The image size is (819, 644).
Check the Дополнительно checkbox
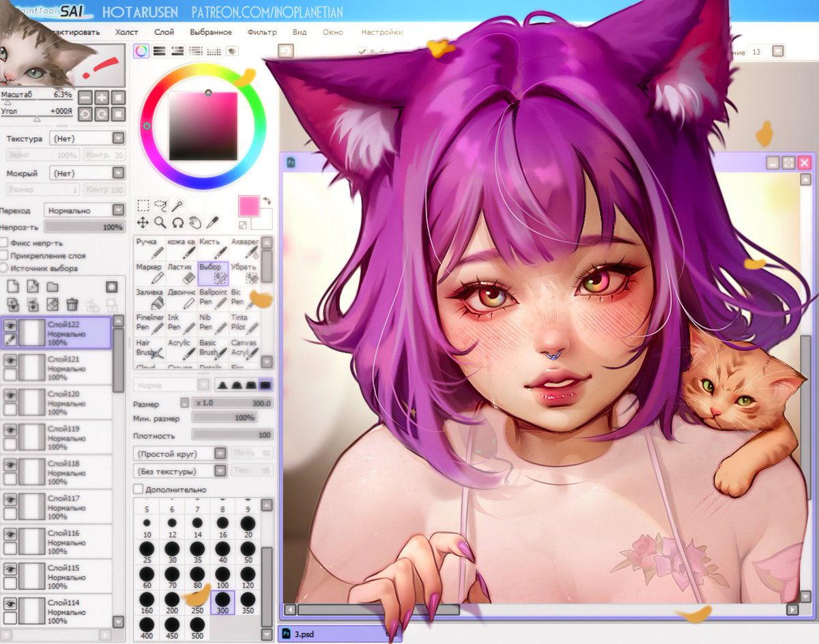pos(138,489)
